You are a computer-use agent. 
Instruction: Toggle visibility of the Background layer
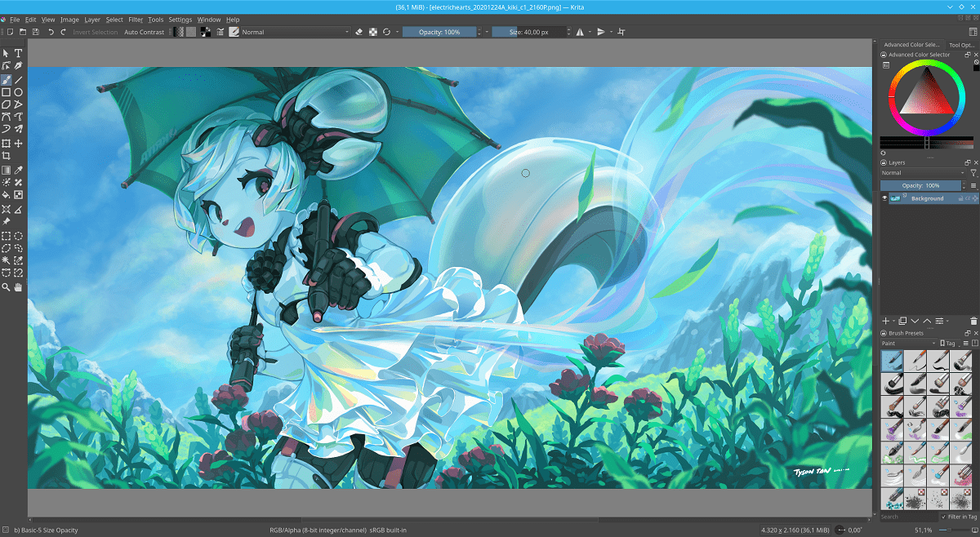click(884, 197)
